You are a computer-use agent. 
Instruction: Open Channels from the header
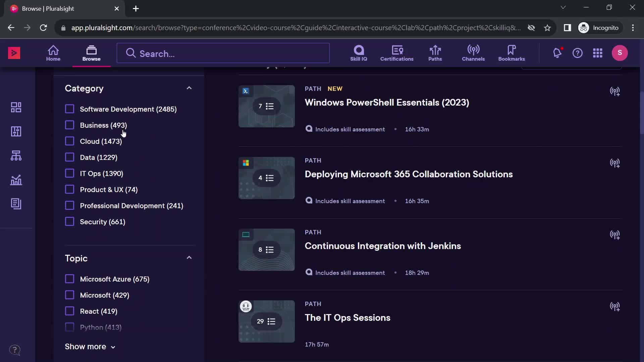473,53
